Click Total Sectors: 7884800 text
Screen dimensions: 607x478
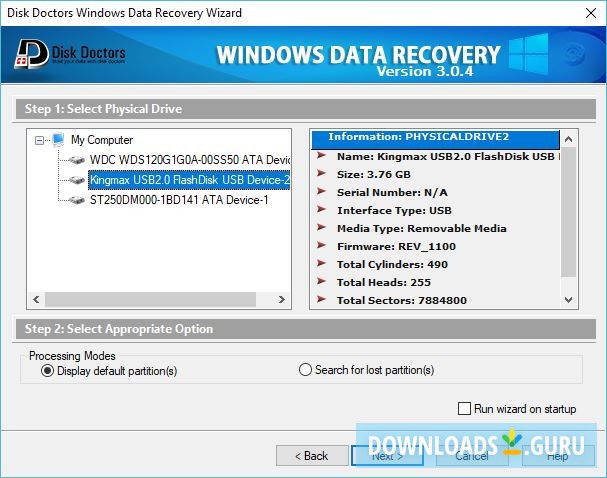401,300
